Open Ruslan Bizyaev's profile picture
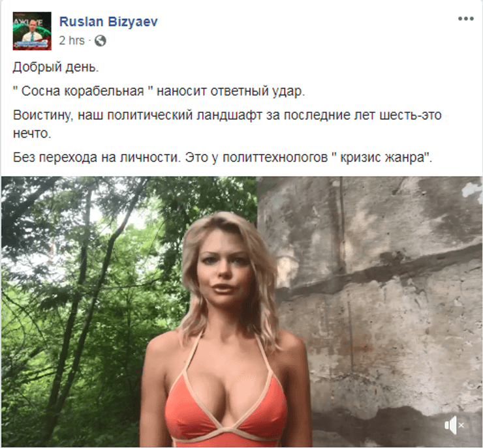 point(32,31)
